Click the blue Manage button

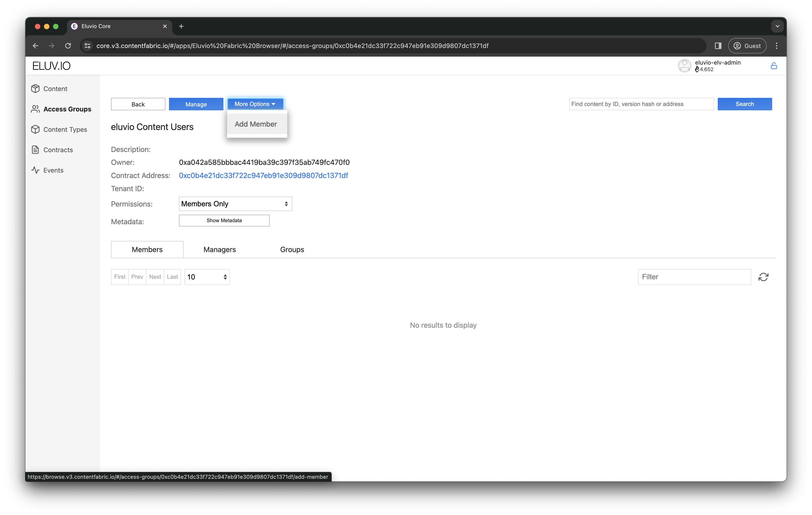tap(196, 104)
